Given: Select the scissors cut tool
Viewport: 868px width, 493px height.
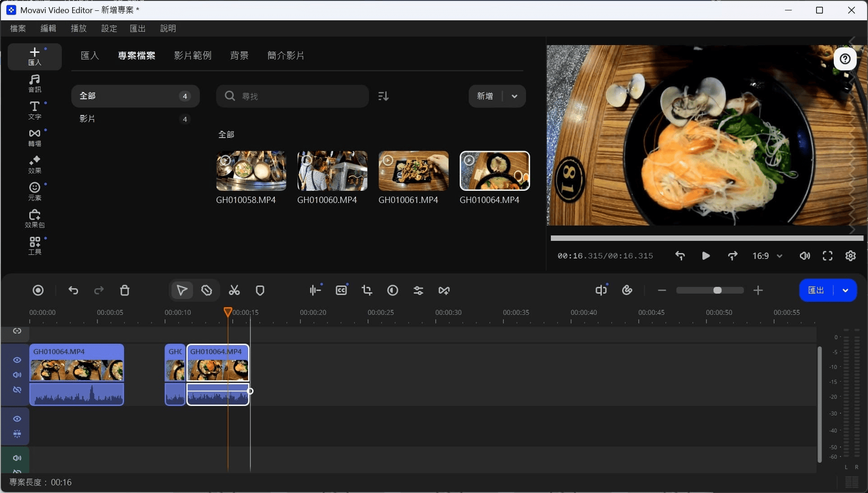Looking at the screenshot, I should (234, 290).
